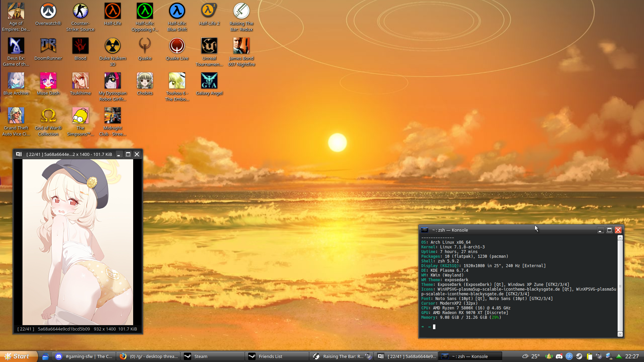The image size is (644, 362).
Task: Click the displayed image in the viewer
Action: coord(78,242)
